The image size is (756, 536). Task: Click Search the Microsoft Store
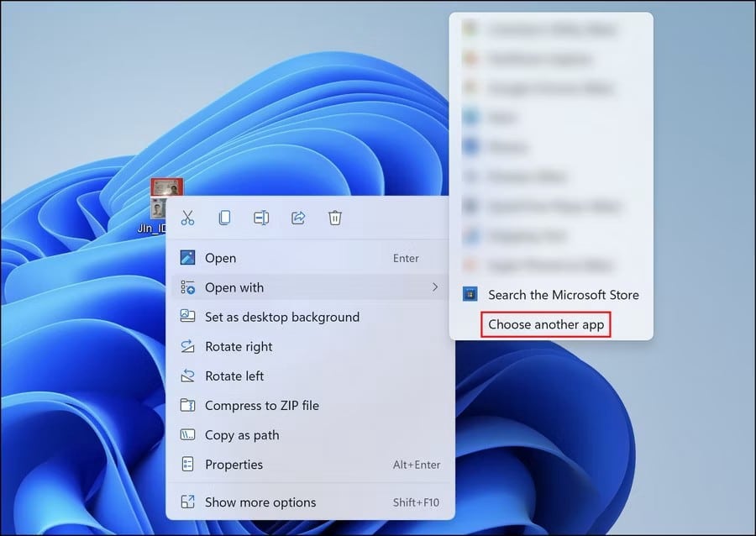click(x=564, y=294)
